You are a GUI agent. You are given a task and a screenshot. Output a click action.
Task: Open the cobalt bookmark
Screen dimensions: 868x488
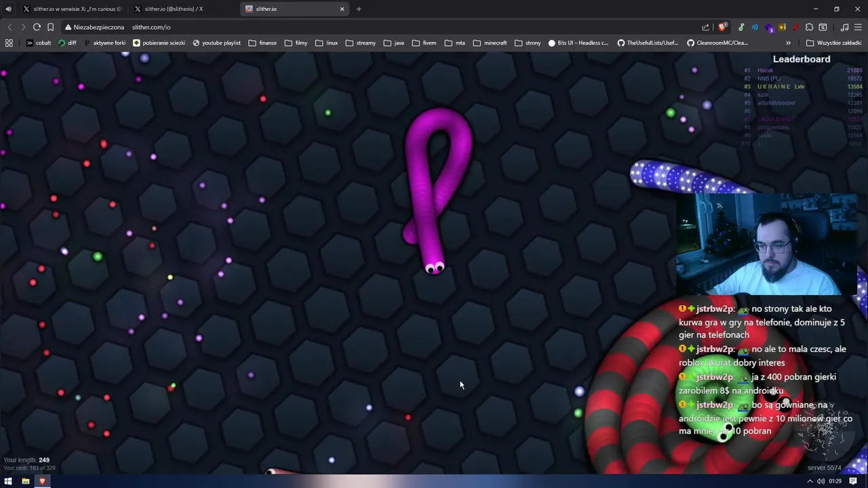click(x=39, y=43)
